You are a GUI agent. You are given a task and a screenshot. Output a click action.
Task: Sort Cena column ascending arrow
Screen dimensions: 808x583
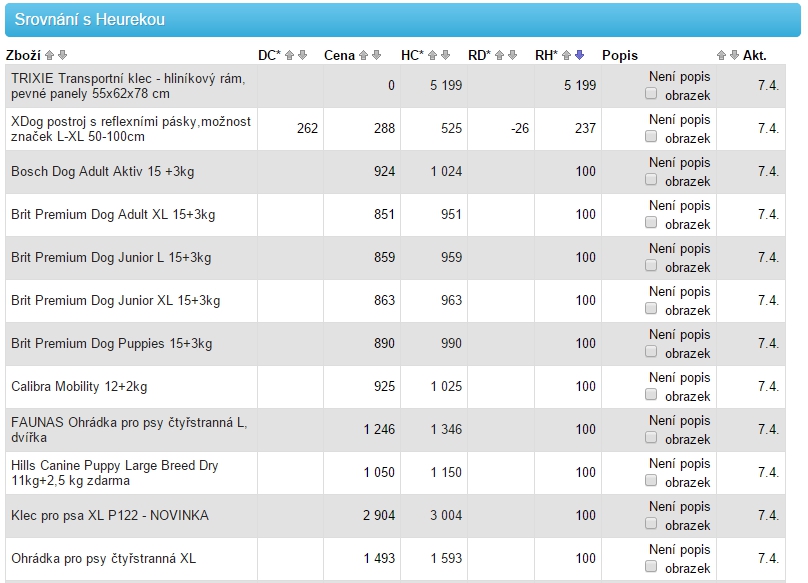point(364,56)
